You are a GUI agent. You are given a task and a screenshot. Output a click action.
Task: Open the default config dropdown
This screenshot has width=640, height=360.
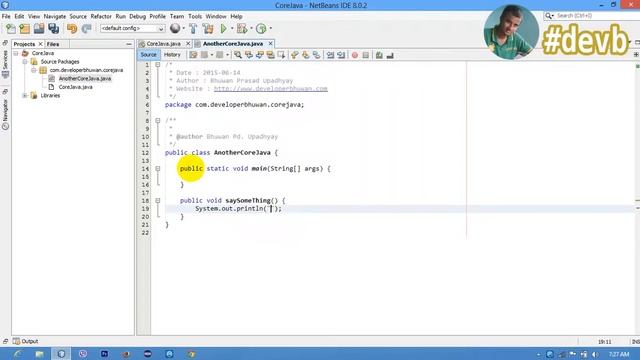coord(133,29)
